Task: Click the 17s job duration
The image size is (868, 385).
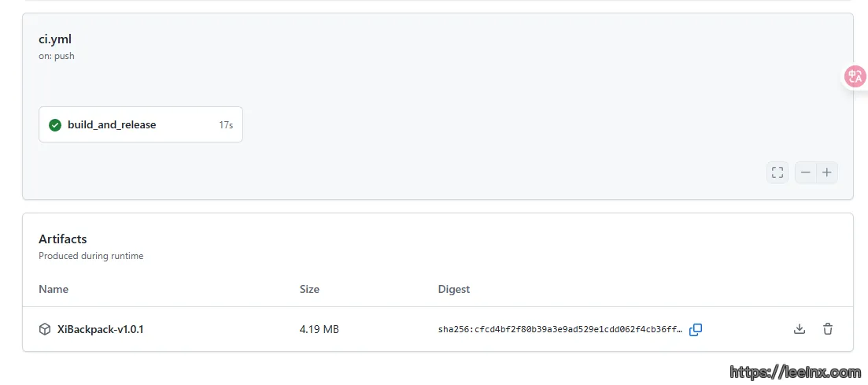Action: click(226, 125)
